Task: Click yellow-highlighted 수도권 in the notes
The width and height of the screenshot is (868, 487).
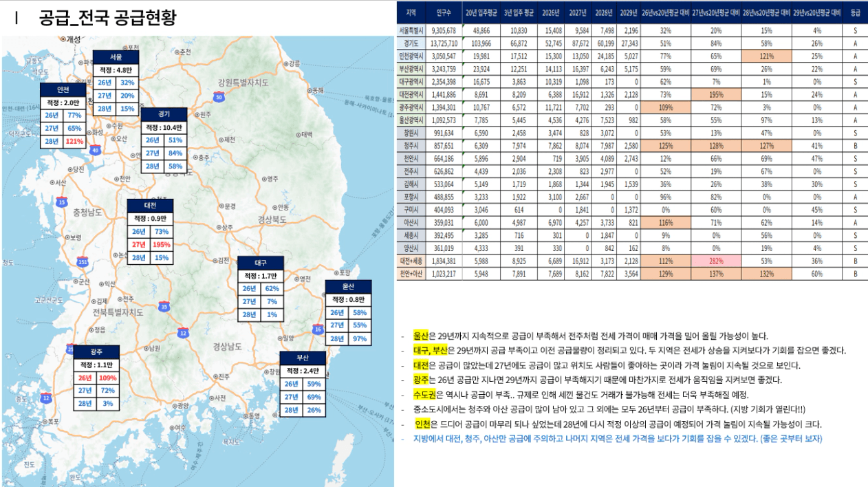Action: point(424,395)
